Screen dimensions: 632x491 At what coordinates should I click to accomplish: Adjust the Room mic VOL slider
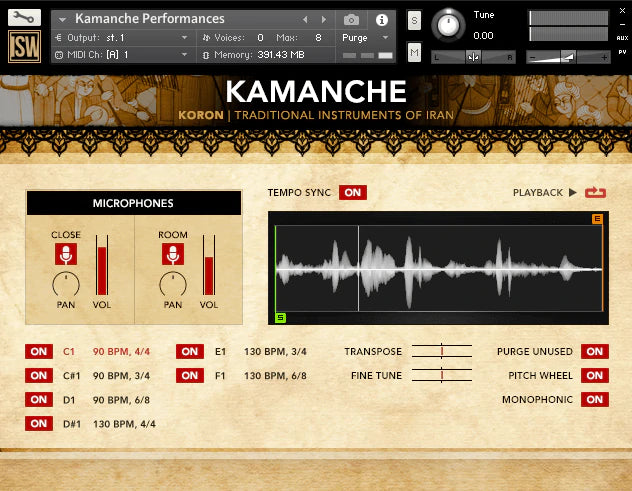point(209,265)
